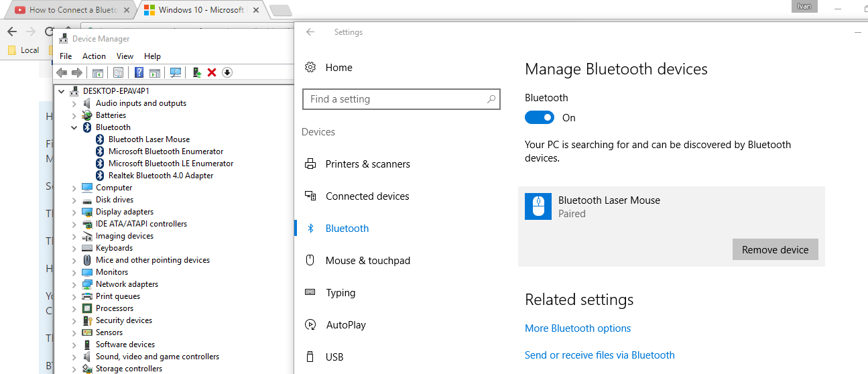The image size is (868, 374).
Task: Click Show/Hide Console Tree icon in Device Manager
Action: 98,72
